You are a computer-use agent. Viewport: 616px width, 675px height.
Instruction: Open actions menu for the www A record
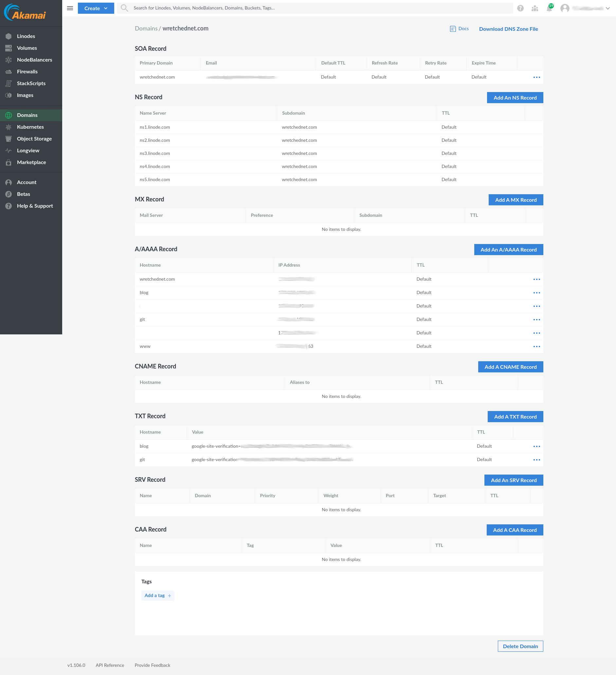click(536, 347)
